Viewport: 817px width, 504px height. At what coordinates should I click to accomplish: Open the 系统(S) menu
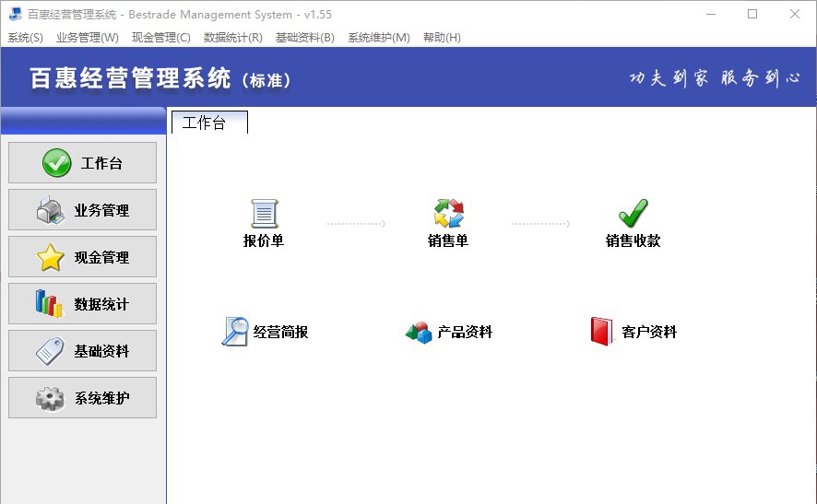point(25,38)
